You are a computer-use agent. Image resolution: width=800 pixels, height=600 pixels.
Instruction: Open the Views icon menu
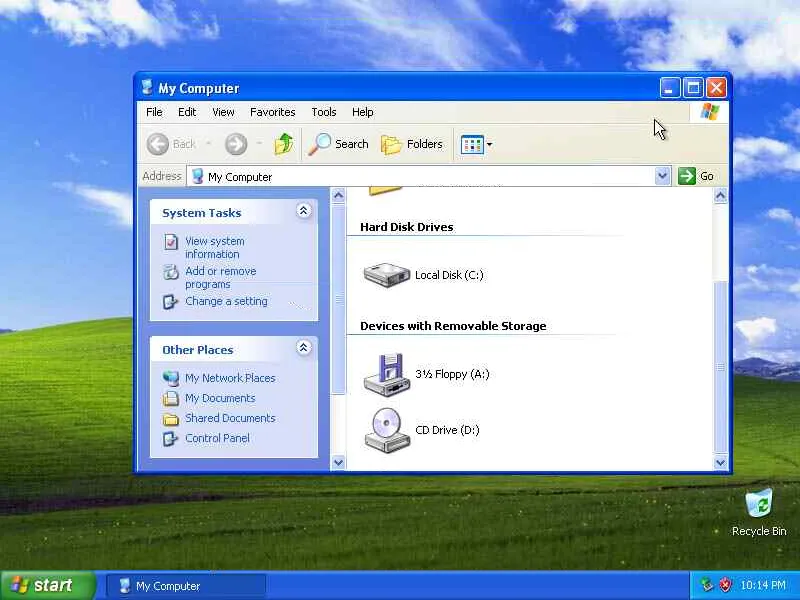pos(472,144)
